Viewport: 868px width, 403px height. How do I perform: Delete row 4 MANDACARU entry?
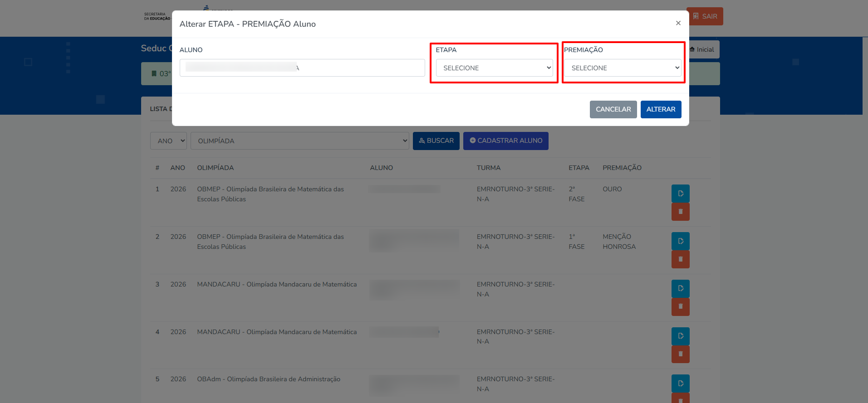(680, 354)
